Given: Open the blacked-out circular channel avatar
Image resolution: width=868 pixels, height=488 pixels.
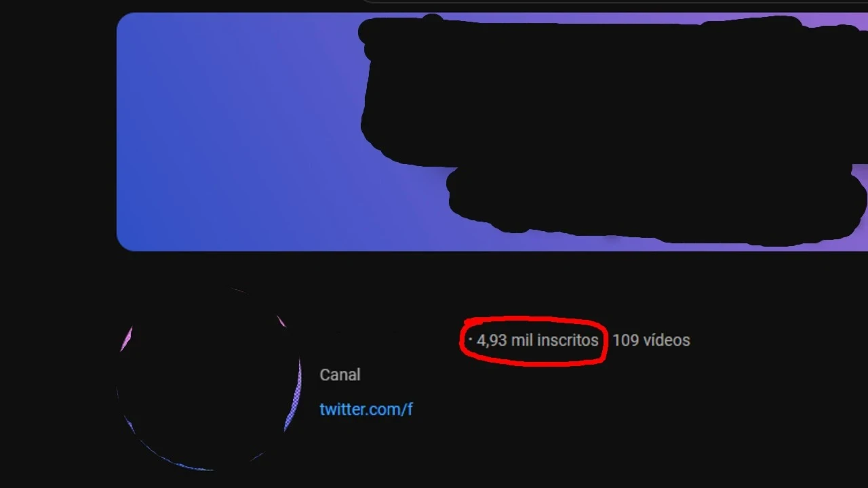Looking at the screenshot, I should (x=209, y=378).
